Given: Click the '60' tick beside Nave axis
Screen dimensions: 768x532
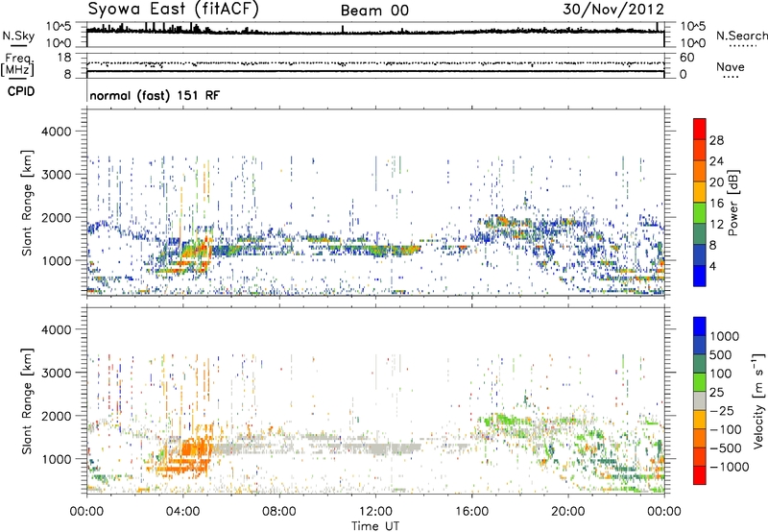Looking at the screenshot, I should pos(686,58).
